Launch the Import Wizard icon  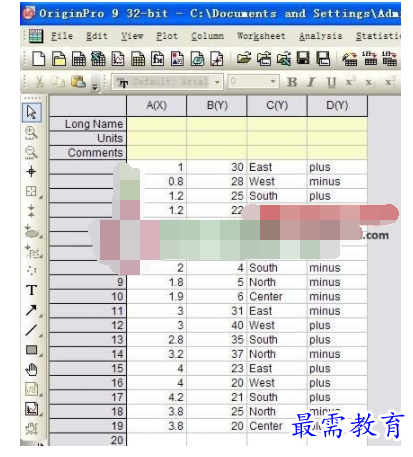(350, 59)
